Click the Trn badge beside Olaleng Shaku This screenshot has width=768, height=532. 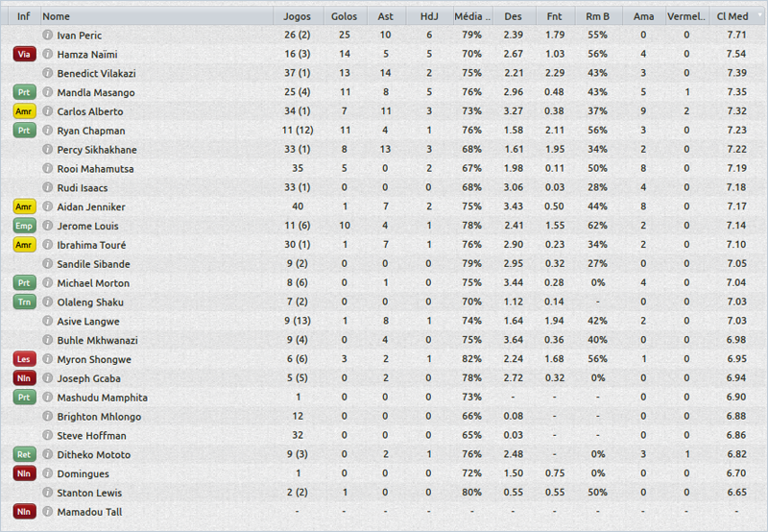coord(24,302)
